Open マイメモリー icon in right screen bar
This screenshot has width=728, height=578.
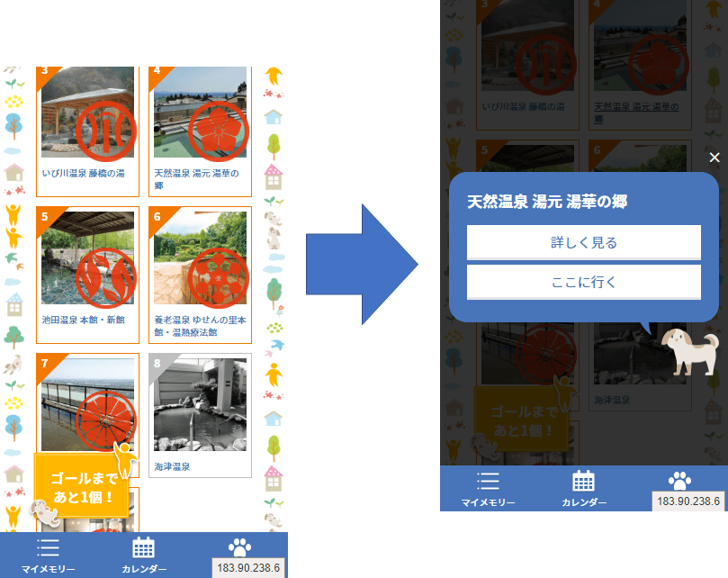488,482
